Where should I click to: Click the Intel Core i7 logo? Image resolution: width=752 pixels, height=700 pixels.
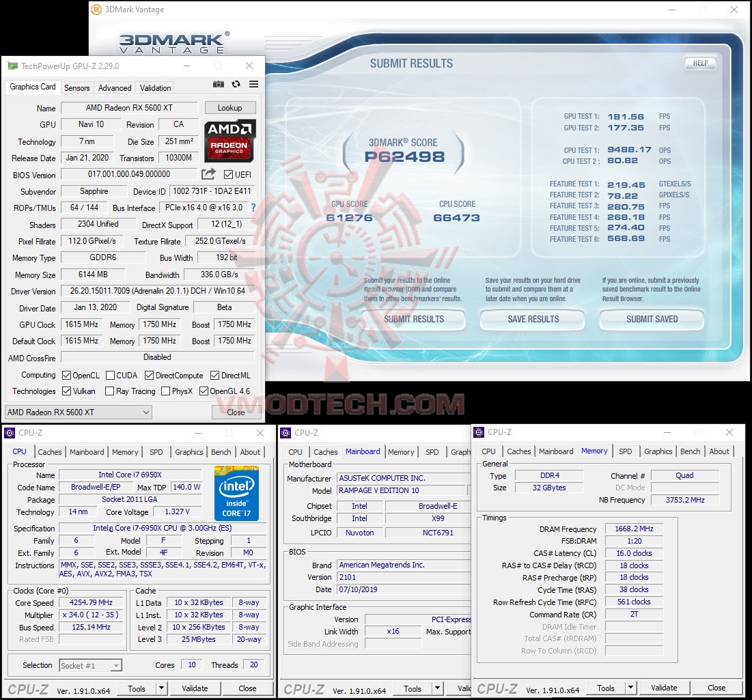coord(236,493)
